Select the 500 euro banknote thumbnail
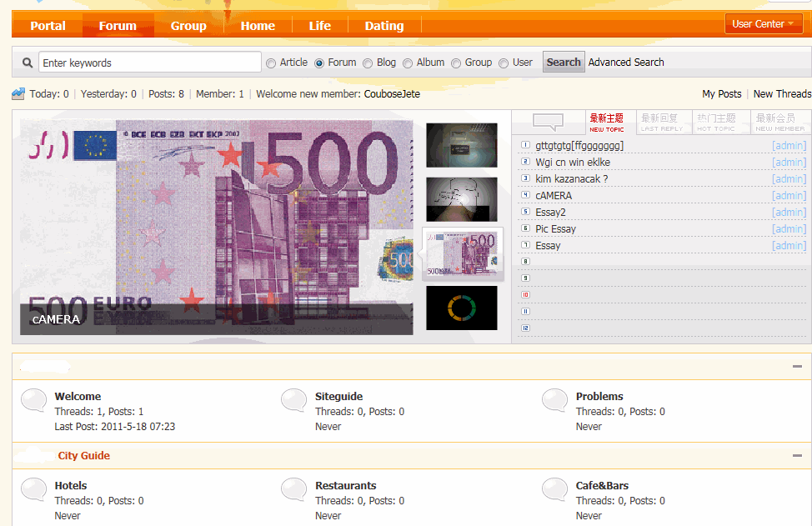812x526 pixels. click(x=462, y=253)
